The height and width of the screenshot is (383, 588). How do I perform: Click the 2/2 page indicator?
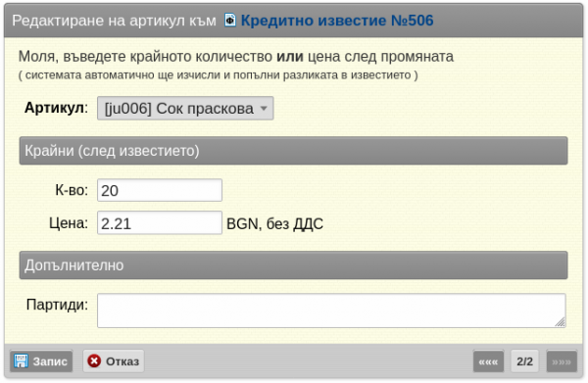[x=524, y=361]
